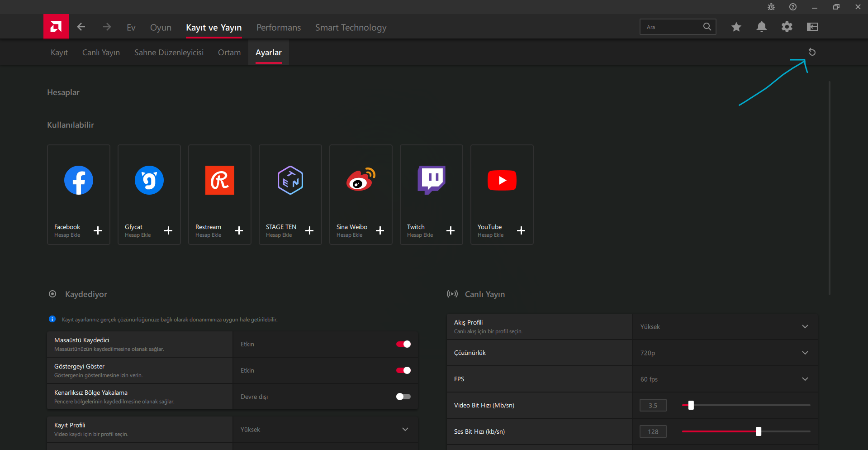The height and width of the screenshot is (450, 868).
Task: Click Hesap Ekle under Facebook
Action: (x=67, y=235)
